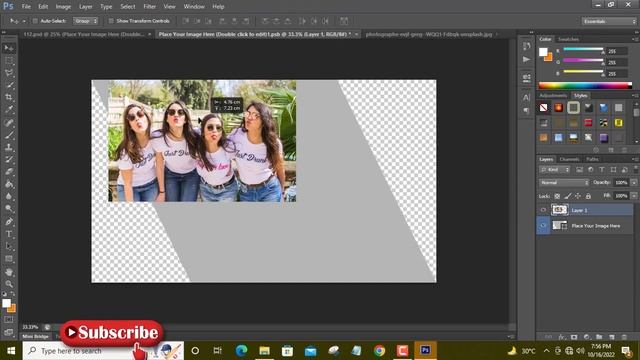Create a new layer
The width and height of the screenshot is (640, 360).
611,337
